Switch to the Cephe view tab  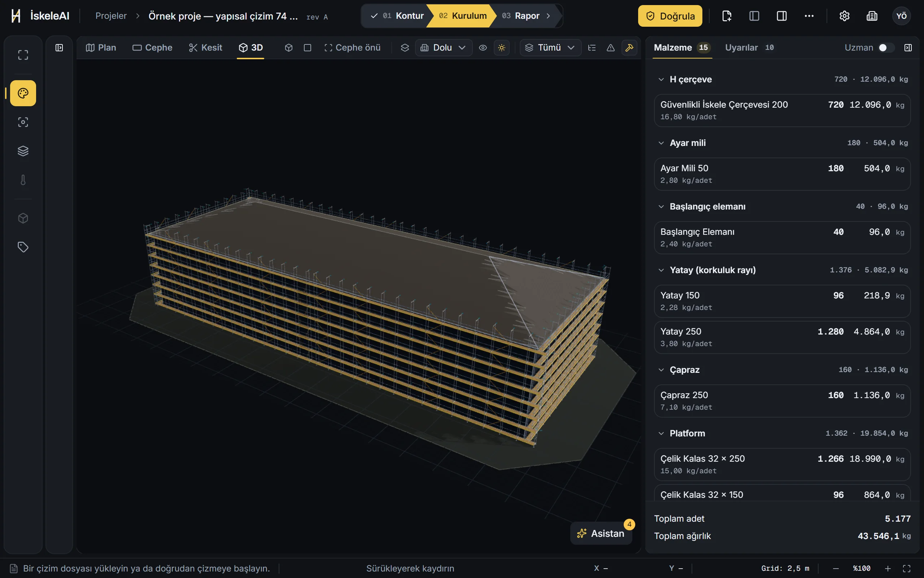[x=152, y=48]
